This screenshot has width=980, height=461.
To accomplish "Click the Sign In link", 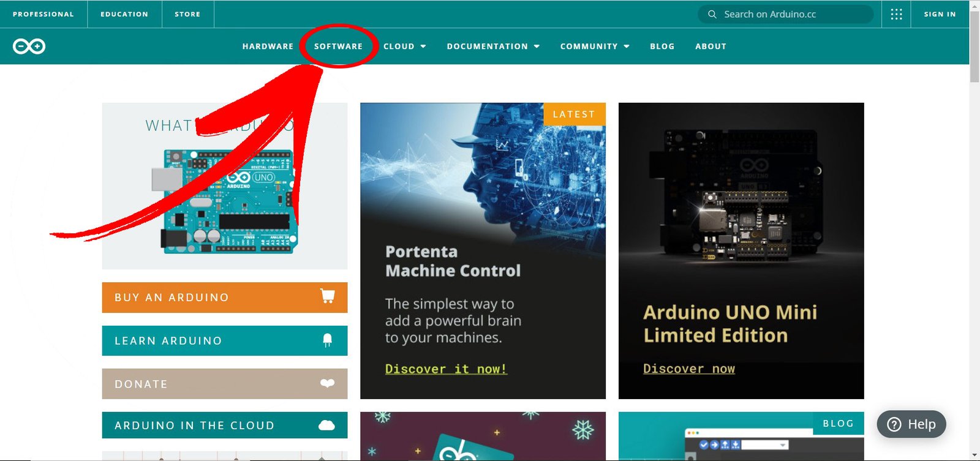I will [x=940, y=14].
